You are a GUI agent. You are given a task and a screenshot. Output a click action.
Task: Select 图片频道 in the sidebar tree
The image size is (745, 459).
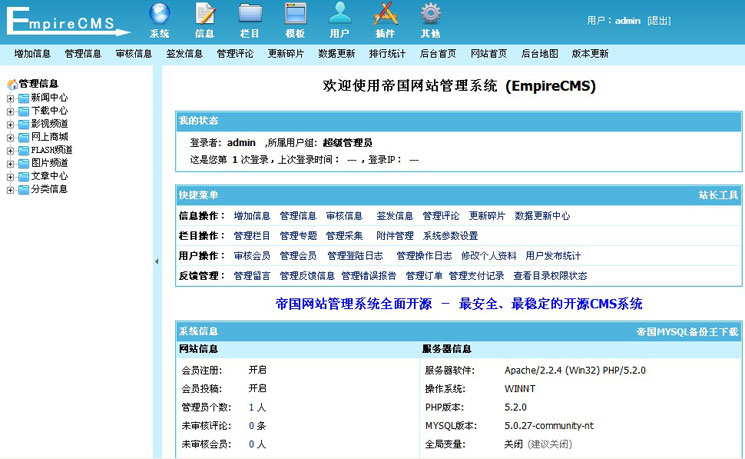[x=49, y=163]
